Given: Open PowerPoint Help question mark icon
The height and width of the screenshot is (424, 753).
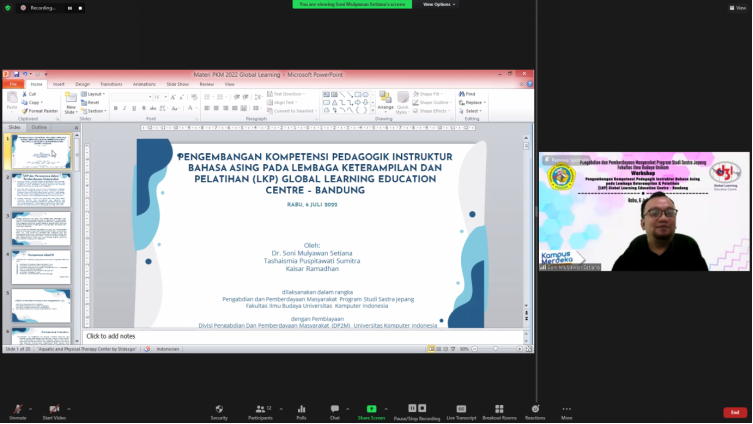Looking at the screenshot, I should (x=530, y=84).
